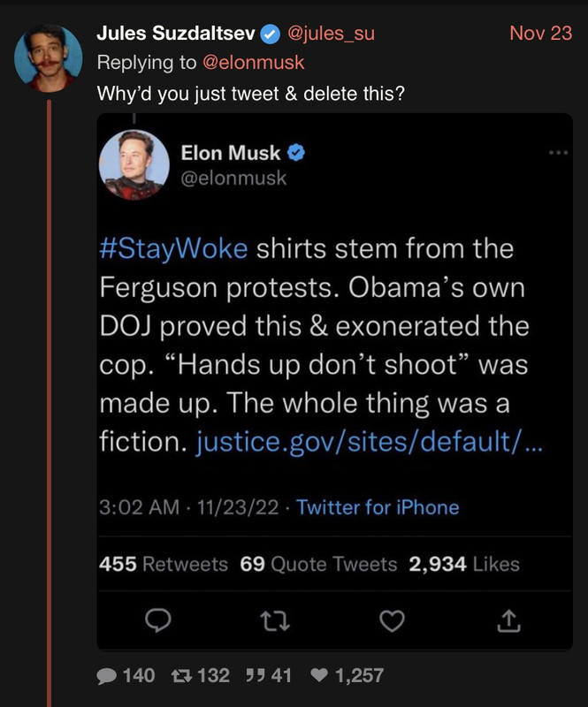This screenshot has width=588, height=707.
Task: Click the @elonmusk mention in reply line
Action: [255, 62]
